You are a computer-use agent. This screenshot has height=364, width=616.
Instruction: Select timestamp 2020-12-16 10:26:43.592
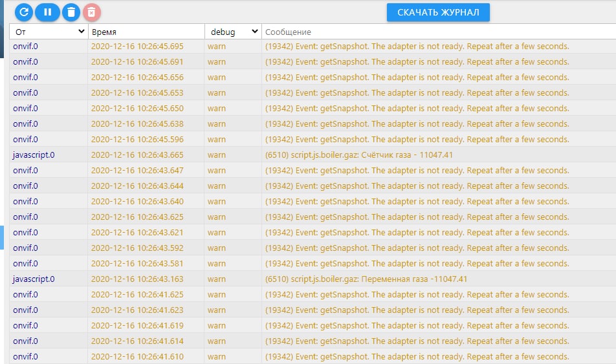point(137,248)
